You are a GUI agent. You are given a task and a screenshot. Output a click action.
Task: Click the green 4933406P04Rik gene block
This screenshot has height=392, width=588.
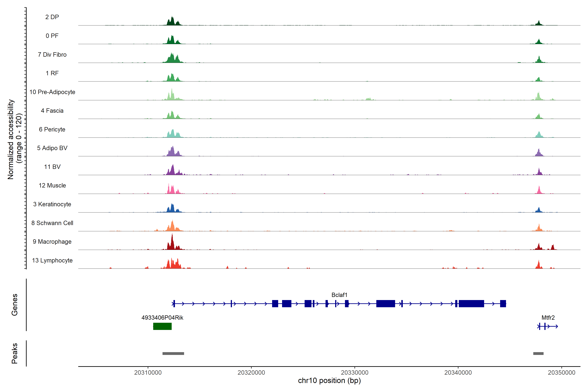[x=162, y=326]
